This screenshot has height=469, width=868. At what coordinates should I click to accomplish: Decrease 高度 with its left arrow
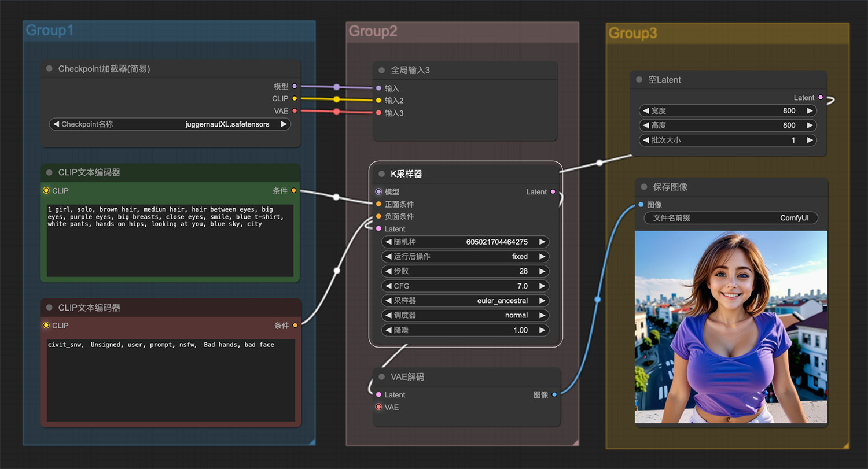646,125
